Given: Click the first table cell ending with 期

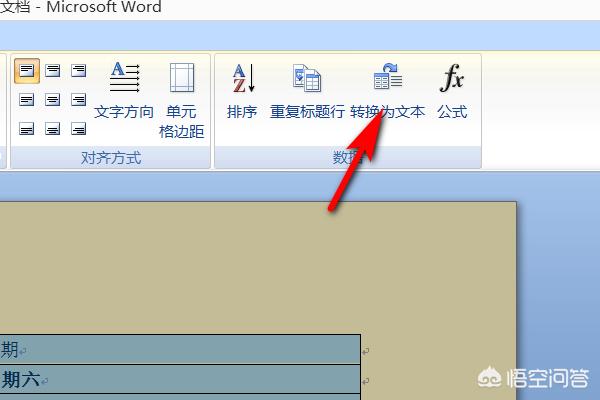Looking at the screenshot, I should [x=180, y=349].
